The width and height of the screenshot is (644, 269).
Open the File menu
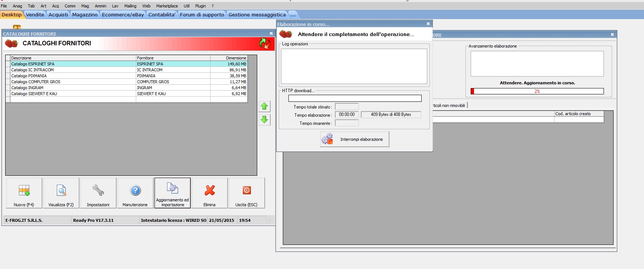click(4, 6)
